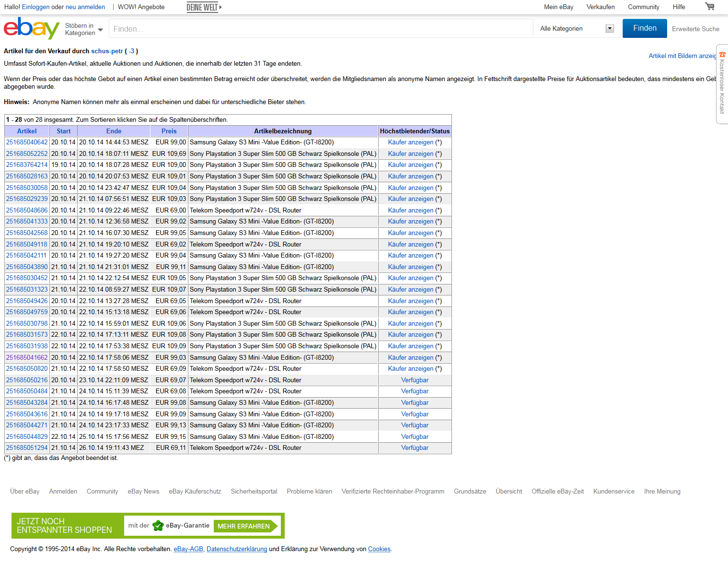The image size is (728, 577).
Task: Open the Alle Kategorien combo box
Action: [x=577, y=29]
